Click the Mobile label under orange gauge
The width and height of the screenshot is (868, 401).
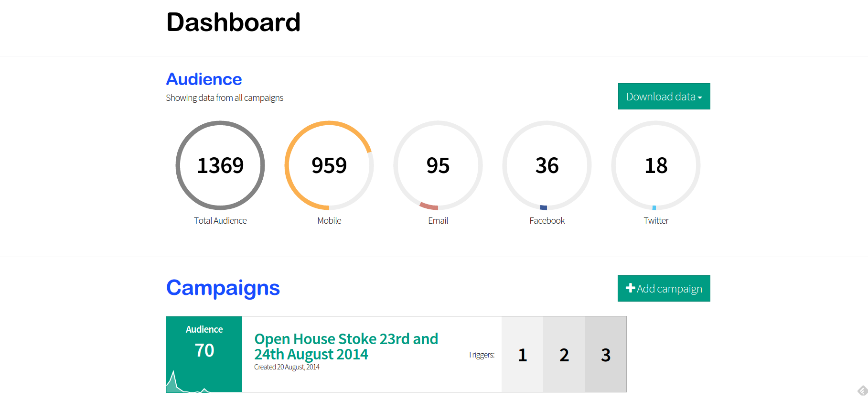[x=329, y=221]
